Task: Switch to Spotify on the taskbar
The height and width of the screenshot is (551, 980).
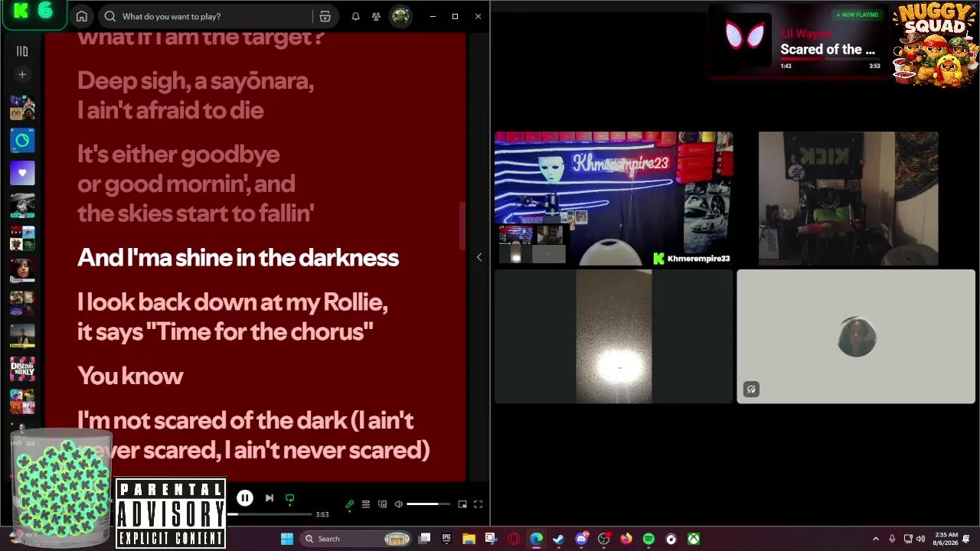Action: click(x=648, y=539)
